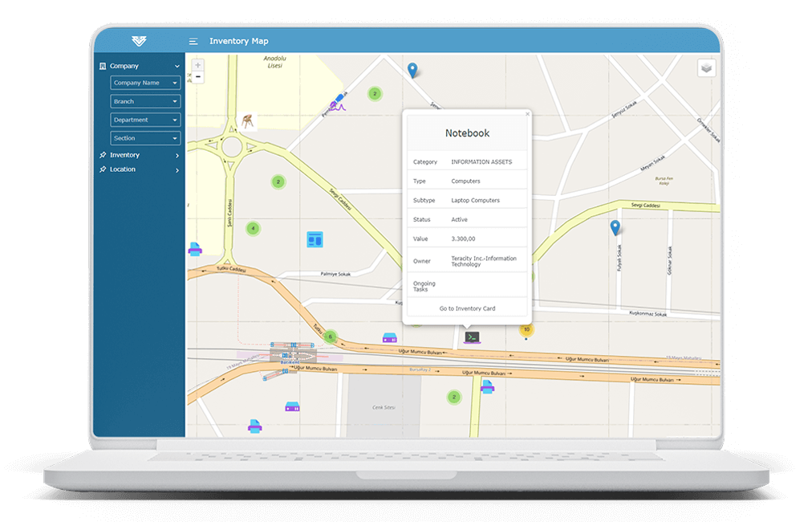Open the Company Name dropdown
The image size is (812, 522).
[x=145, y=83]
